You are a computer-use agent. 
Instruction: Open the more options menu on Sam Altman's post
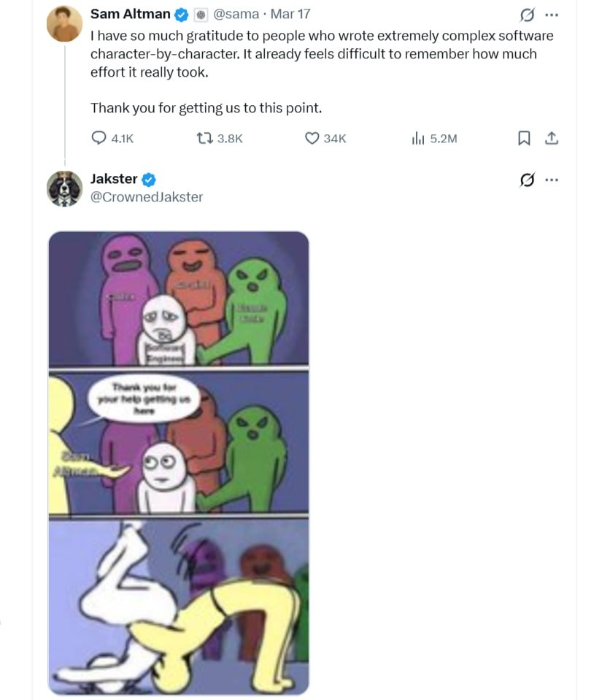click(552, 14)
